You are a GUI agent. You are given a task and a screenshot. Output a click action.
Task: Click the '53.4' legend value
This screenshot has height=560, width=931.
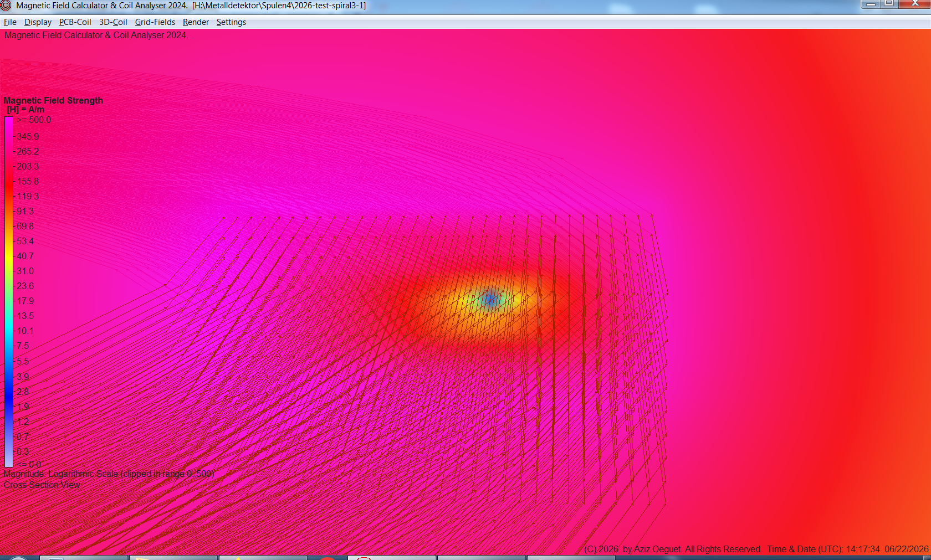pos(25,241)
